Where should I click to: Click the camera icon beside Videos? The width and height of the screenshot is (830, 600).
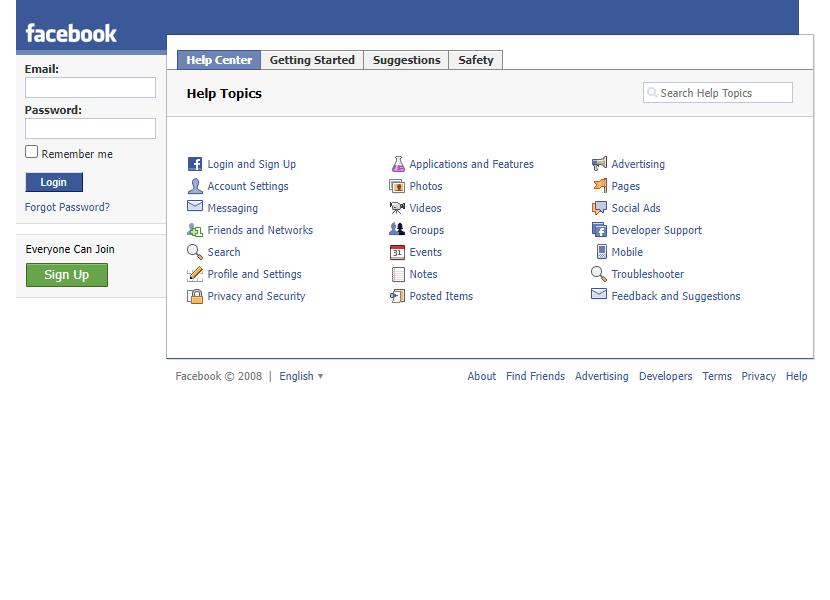tap(397, 208)
